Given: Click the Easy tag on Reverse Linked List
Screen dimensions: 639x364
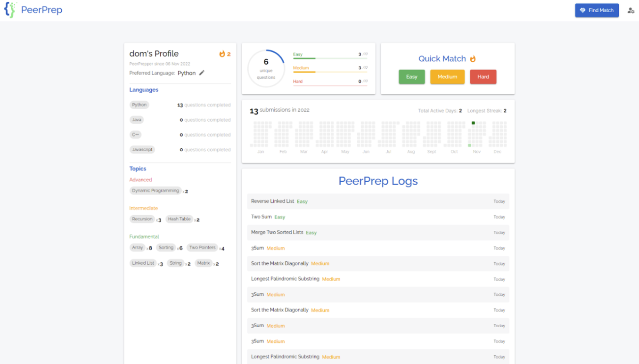Looking at the screenshot, I should tap(302, 202).
